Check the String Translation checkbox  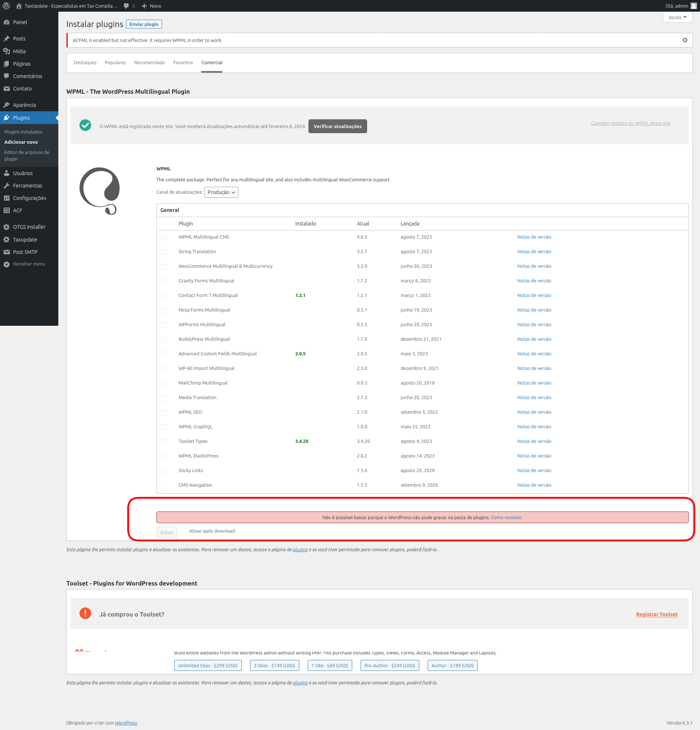tap(163, 252)
